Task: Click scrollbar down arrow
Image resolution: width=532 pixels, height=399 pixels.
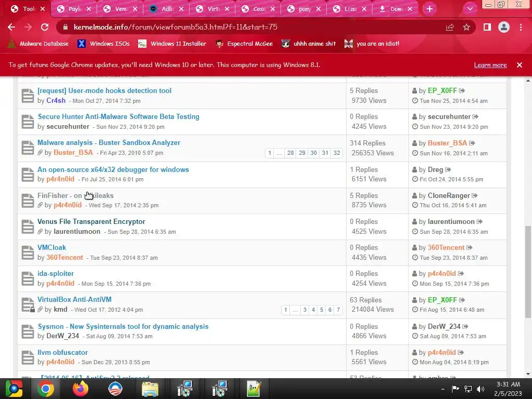Action: click(528, 374)
